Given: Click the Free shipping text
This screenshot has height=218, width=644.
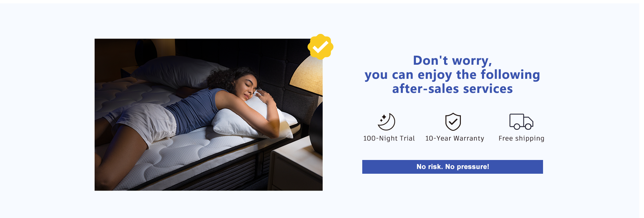Looking at the screenshot, I should click(x=521, y=139).
